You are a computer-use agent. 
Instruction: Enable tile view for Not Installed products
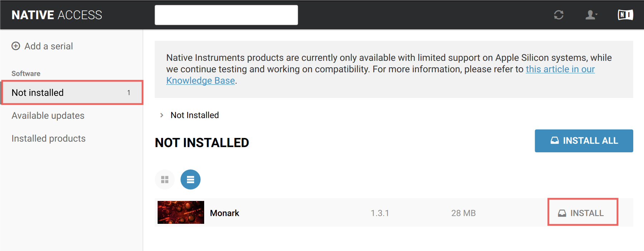click(165, 179)
